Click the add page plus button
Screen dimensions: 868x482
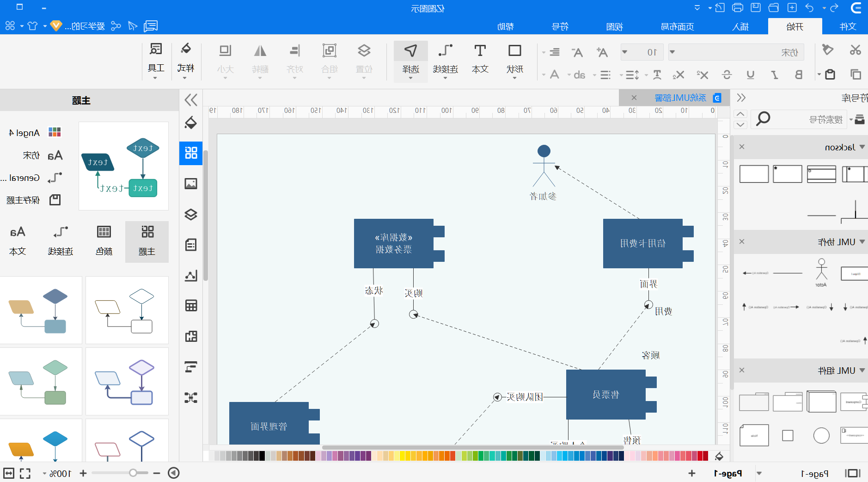point(692,473)
